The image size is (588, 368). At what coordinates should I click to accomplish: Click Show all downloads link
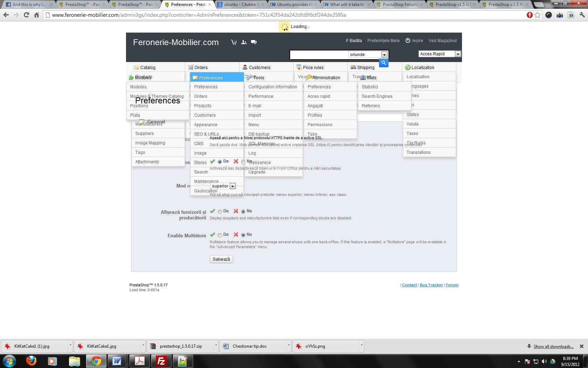point(553,347)
